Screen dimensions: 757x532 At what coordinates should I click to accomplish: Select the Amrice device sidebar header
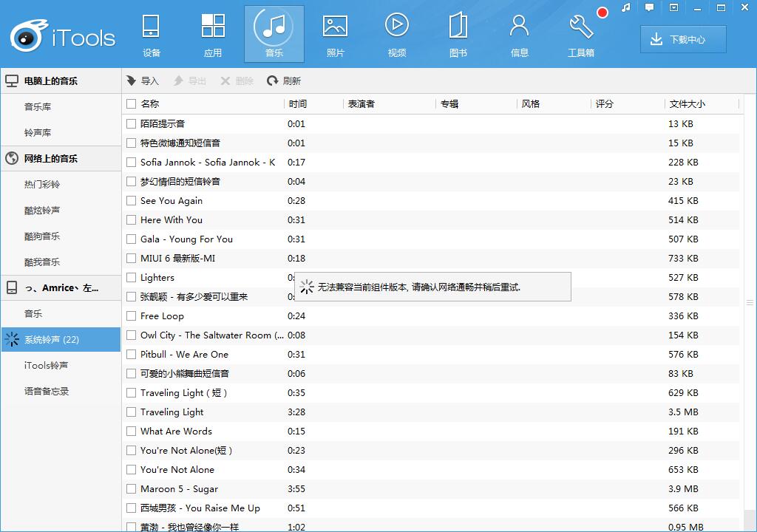point(61,288)
